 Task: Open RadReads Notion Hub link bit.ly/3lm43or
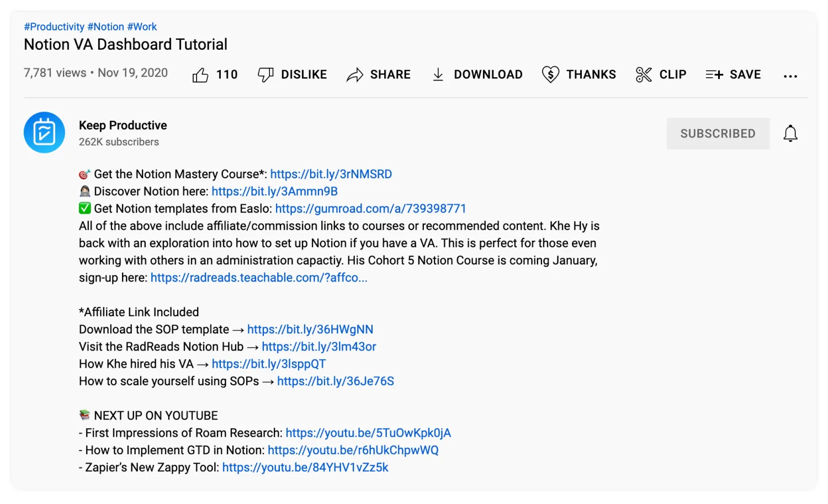319,347
